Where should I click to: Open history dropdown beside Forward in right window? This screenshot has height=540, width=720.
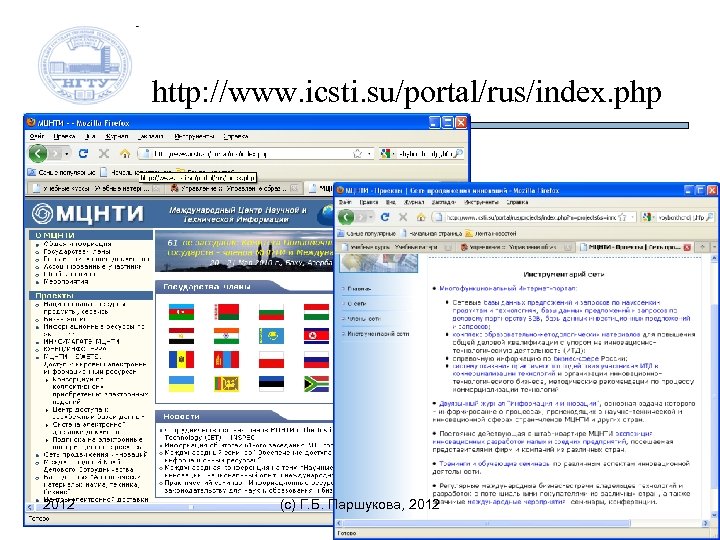click(x=372, y=217)
